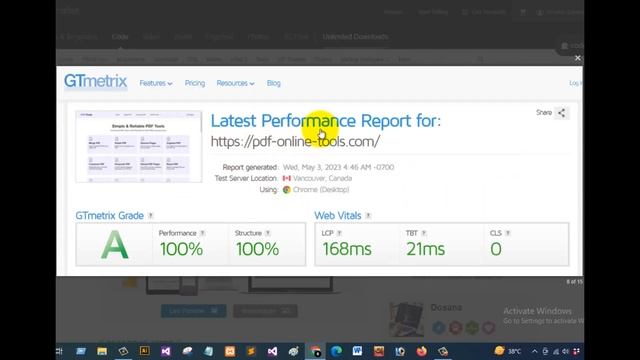Open File Explorer from the taskbar

tap(102, 351)
